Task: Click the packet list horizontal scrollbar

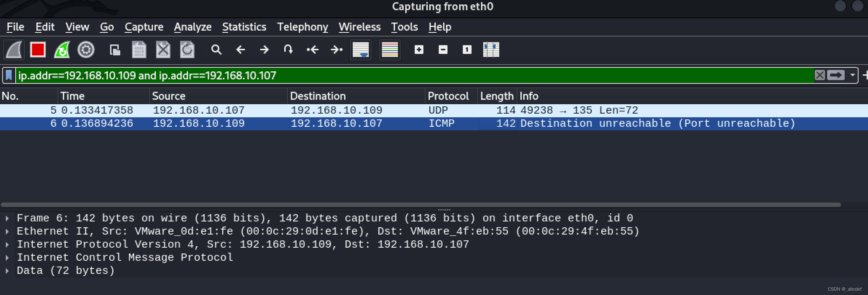Action: [421, 205]
